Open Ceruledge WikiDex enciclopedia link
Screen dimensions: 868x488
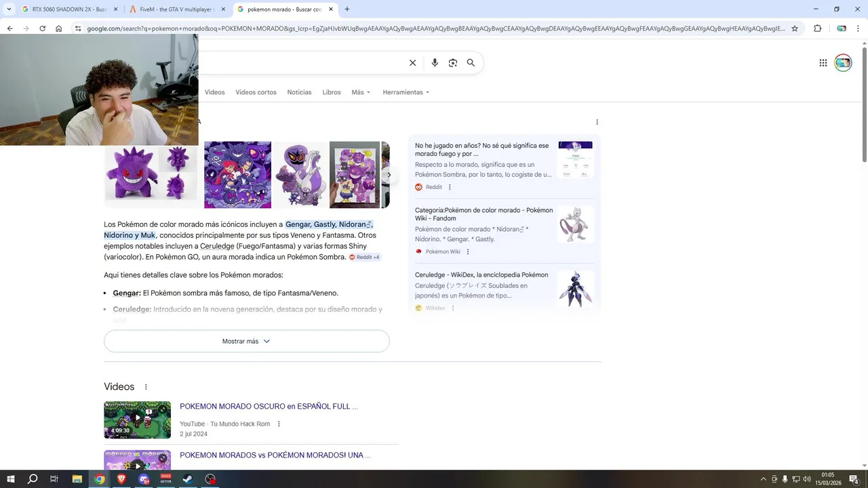[x=481, y=275]
